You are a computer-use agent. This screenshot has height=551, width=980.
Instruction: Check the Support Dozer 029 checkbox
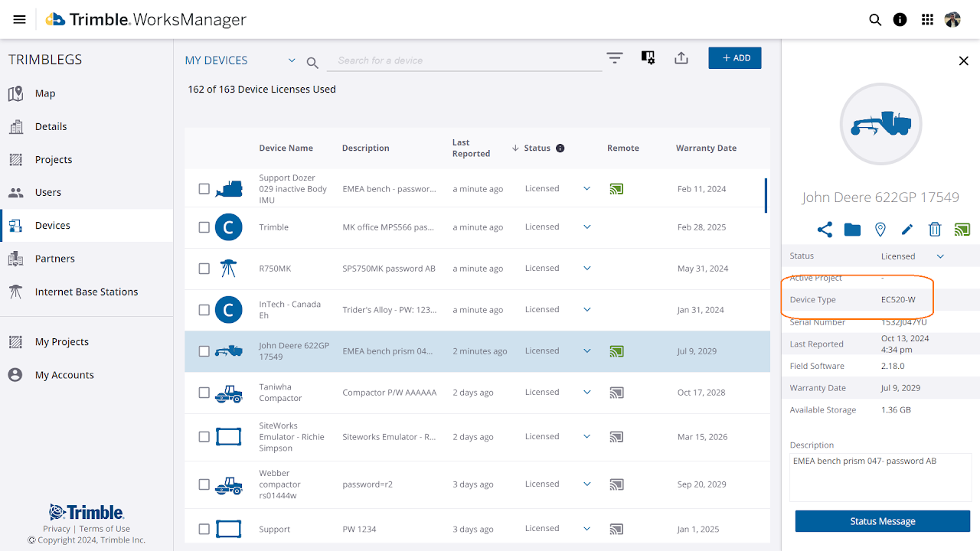click(x=204, y=189)
